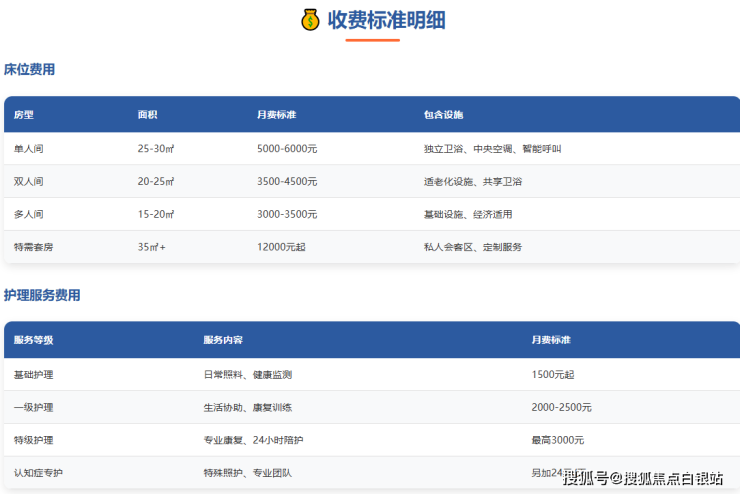Click the 专业康复、24小时陪护 service content

point(251,440)
